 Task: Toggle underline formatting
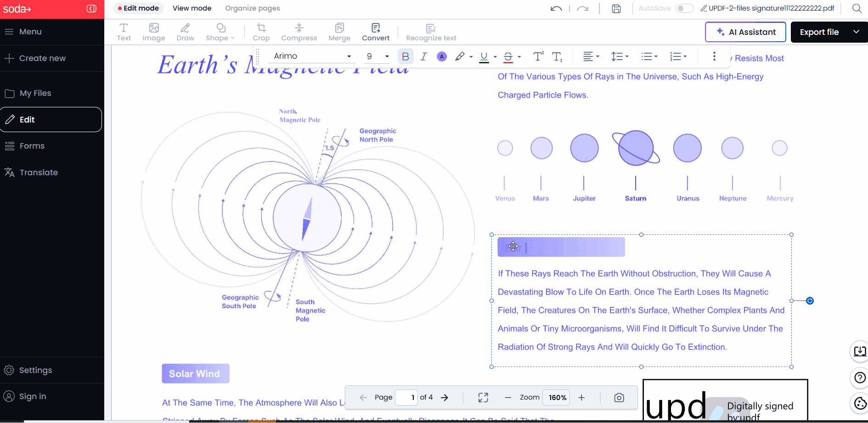point(484,56)
